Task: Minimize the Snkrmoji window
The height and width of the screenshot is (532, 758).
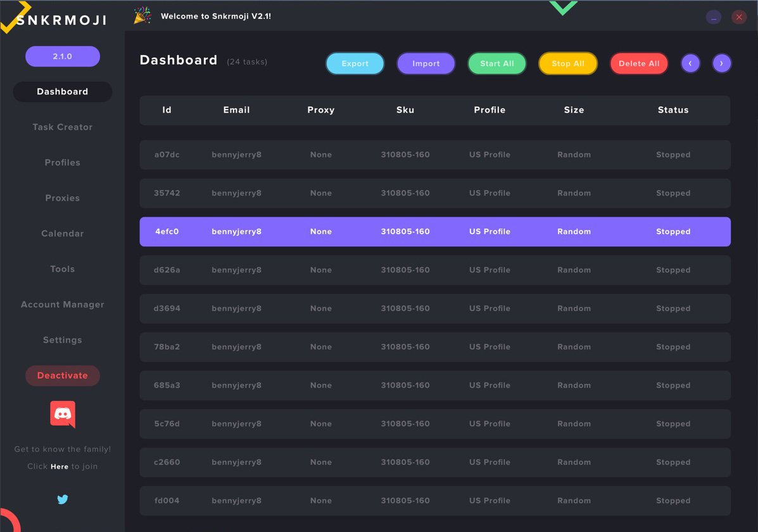Action: point(714,17)
